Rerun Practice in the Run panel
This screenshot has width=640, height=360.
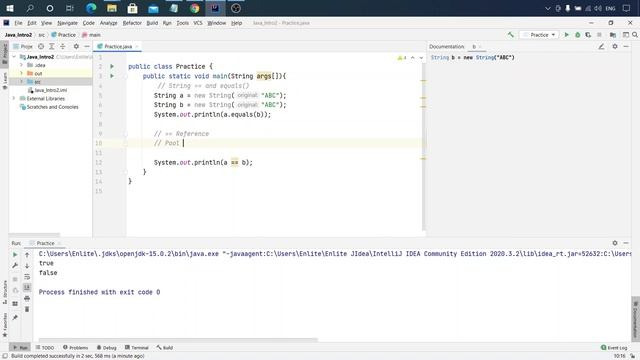coord(15,255)
